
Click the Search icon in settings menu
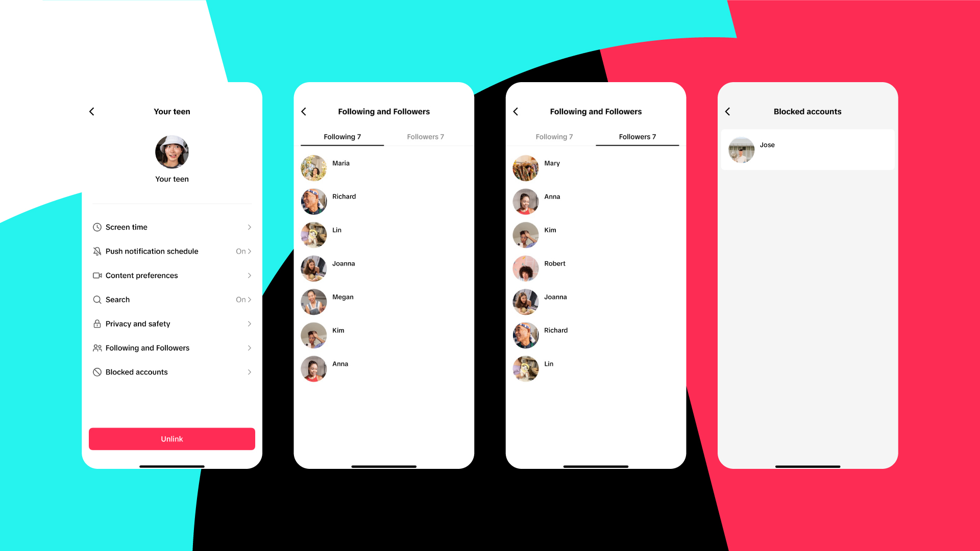(96, 298)
